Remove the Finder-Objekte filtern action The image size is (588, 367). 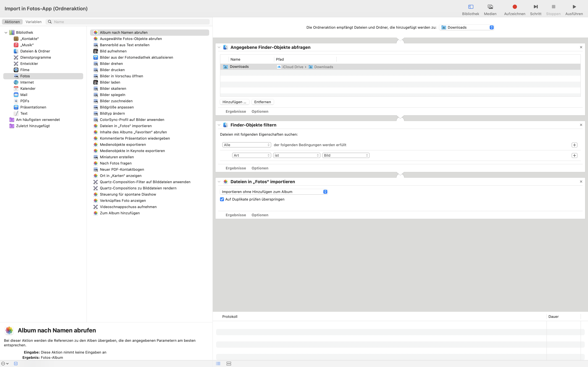[x=581, y=125]
